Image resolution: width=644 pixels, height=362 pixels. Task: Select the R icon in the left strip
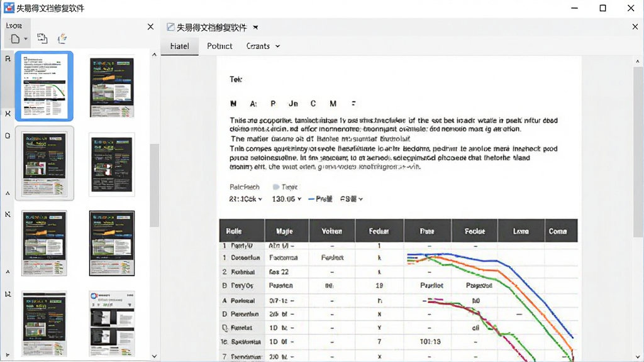pos(8,58)
